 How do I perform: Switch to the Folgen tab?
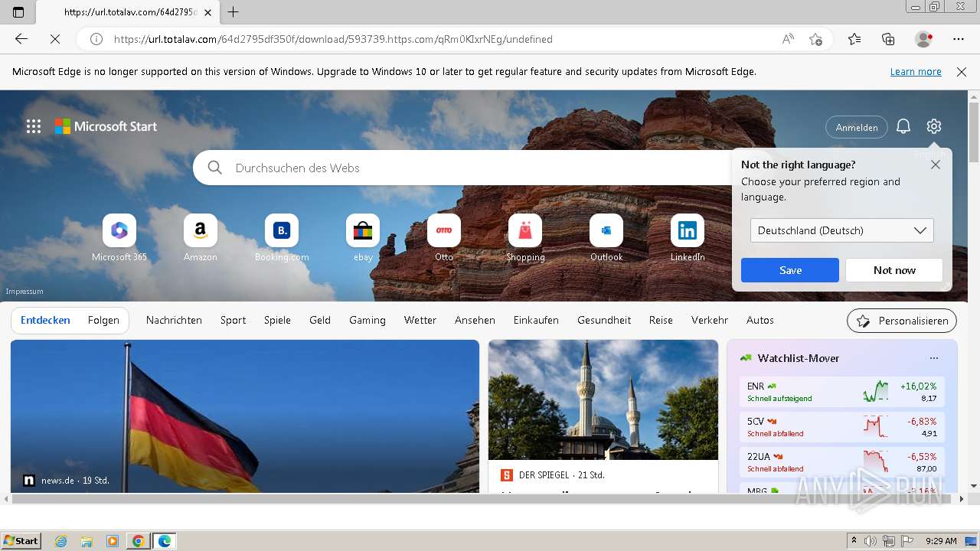coord(103,321)
